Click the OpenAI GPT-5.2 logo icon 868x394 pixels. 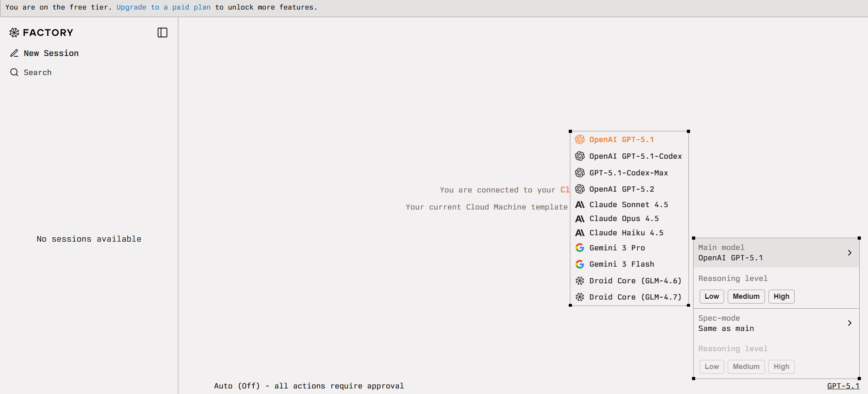580,189
